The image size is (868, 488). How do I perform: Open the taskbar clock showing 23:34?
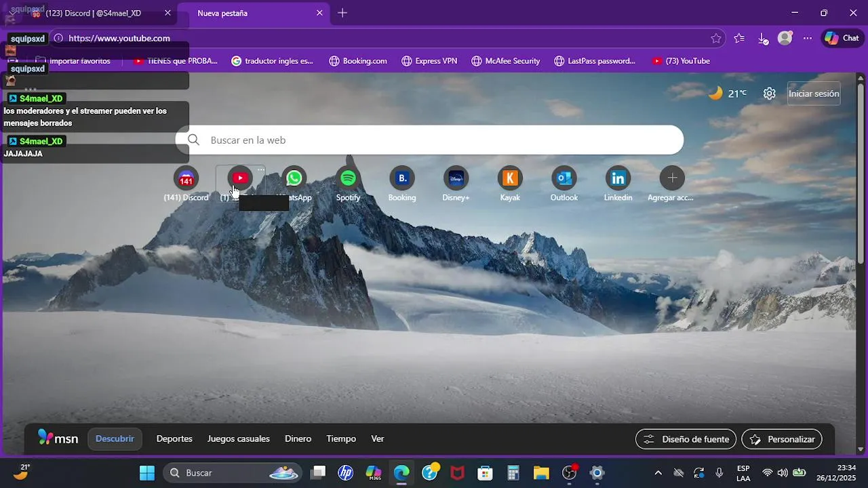pos(837,472)
